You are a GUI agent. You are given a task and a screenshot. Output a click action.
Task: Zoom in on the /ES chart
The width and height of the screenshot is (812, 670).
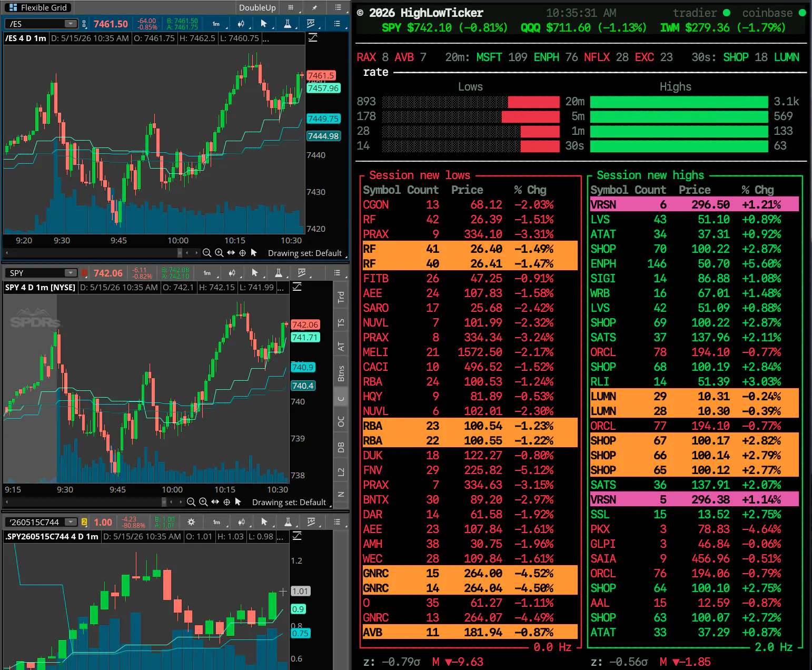(x=219, y=253)
